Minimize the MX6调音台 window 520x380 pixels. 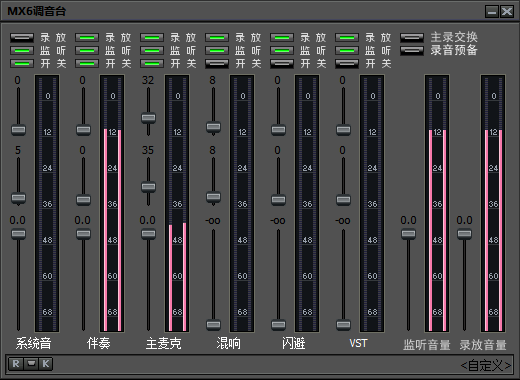pyautogui.click(x=492, y=12)
